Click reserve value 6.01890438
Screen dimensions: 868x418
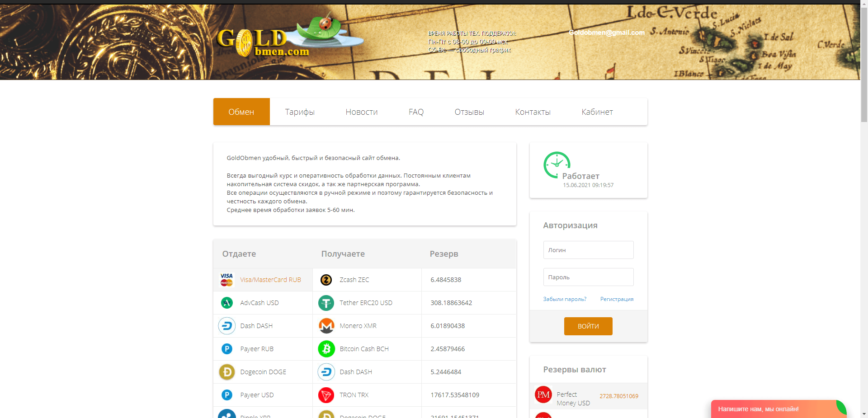[x=448, y=326]
